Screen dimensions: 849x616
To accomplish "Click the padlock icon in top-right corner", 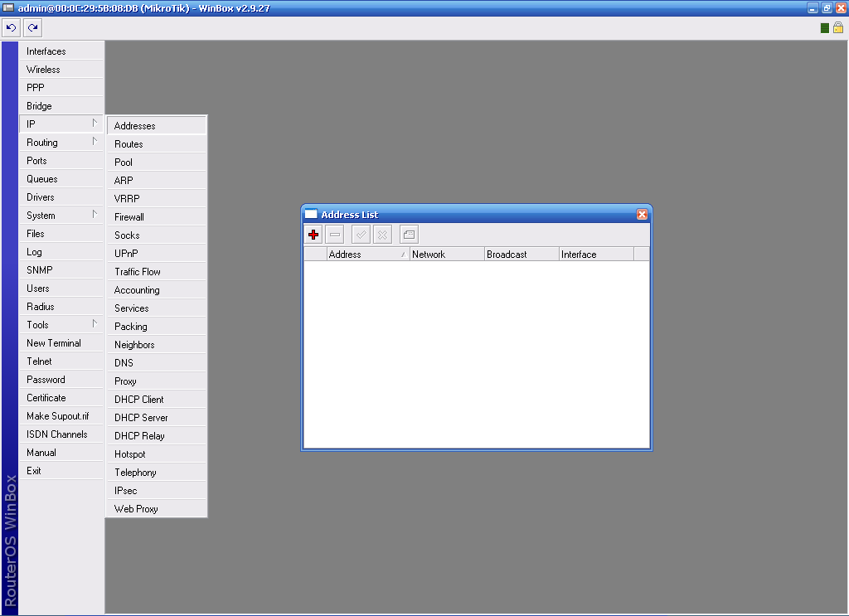I will click(x=838, y=27).
